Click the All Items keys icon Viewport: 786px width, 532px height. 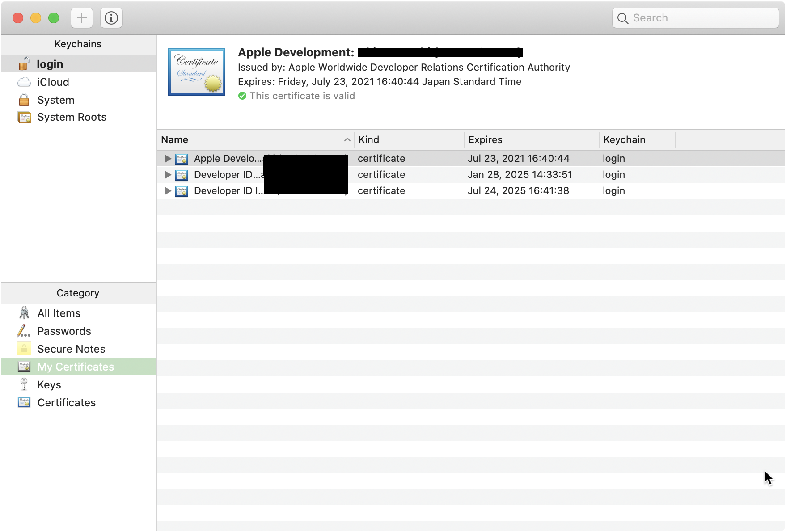24,313
